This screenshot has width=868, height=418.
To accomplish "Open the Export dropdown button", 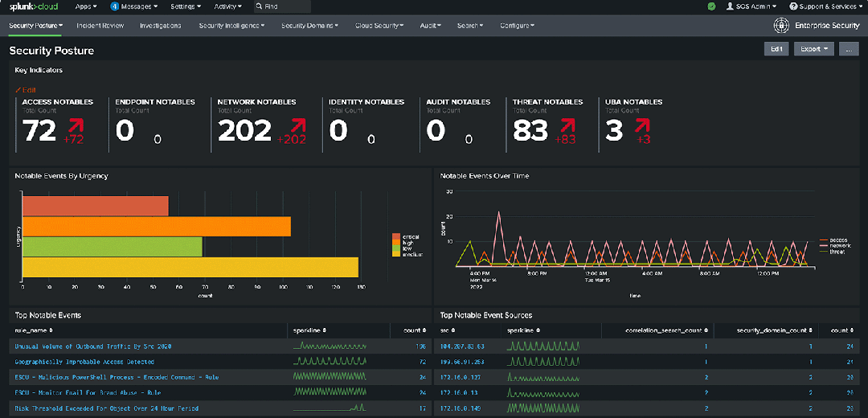I will coord(813,49).
